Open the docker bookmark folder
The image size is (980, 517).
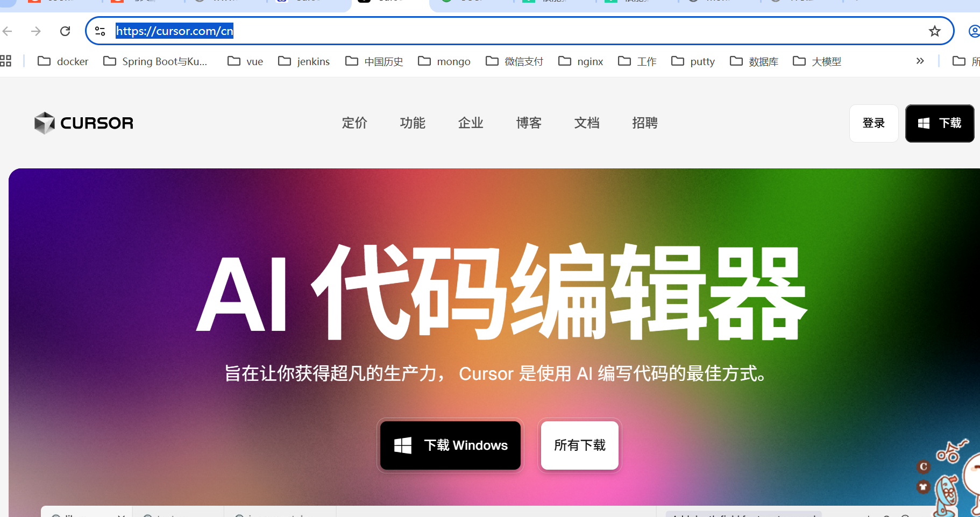pos(63,61)
